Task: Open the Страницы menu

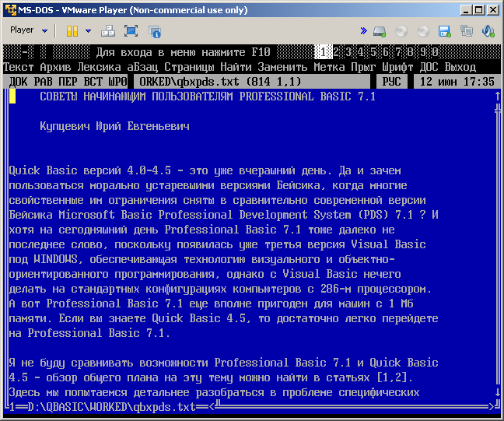Action: pyautogui.click(x=189, y=67)
